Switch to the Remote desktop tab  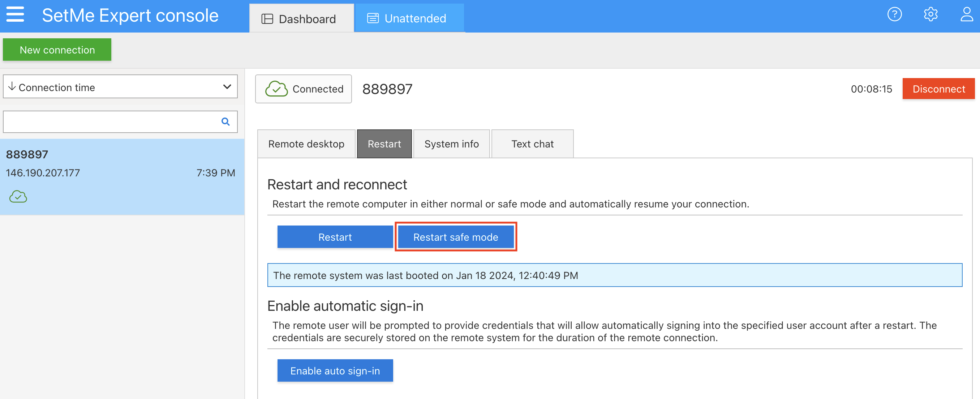click(x=306, y=144)
